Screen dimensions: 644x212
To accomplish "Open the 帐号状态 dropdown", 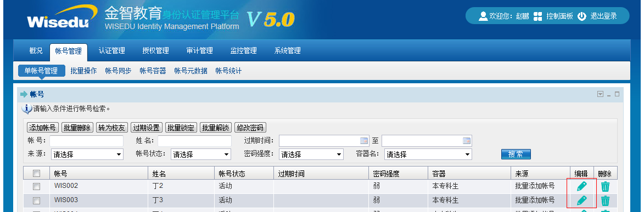I will (200, 154).
